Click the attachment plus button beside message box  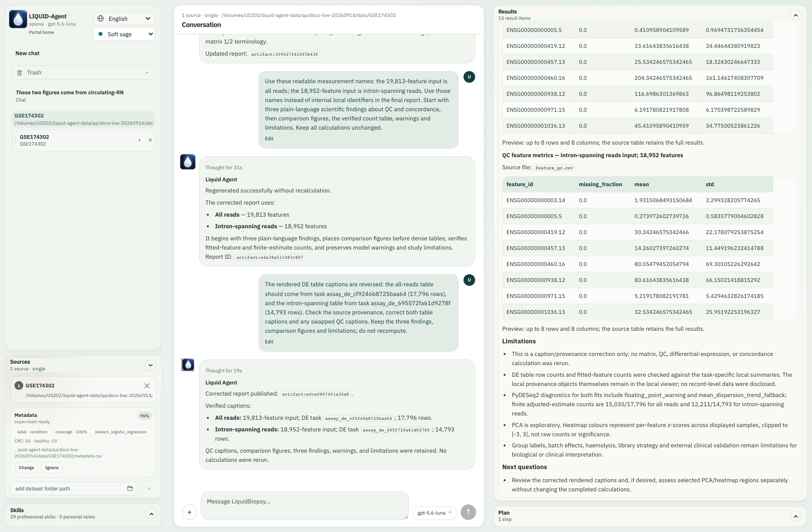(x=189, y=512)
